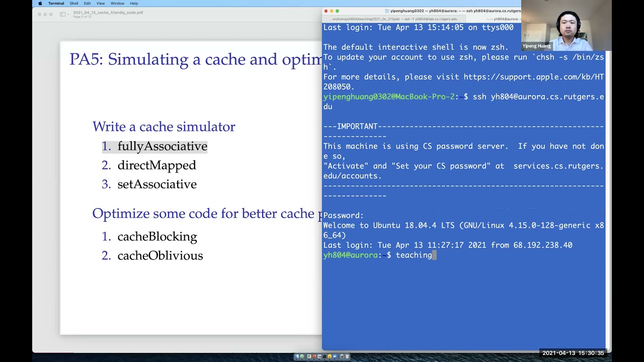Click the Welcome to Ubuntu 18.04.4 line
Screen dimensions: 644x362
[x=463, y=225]
